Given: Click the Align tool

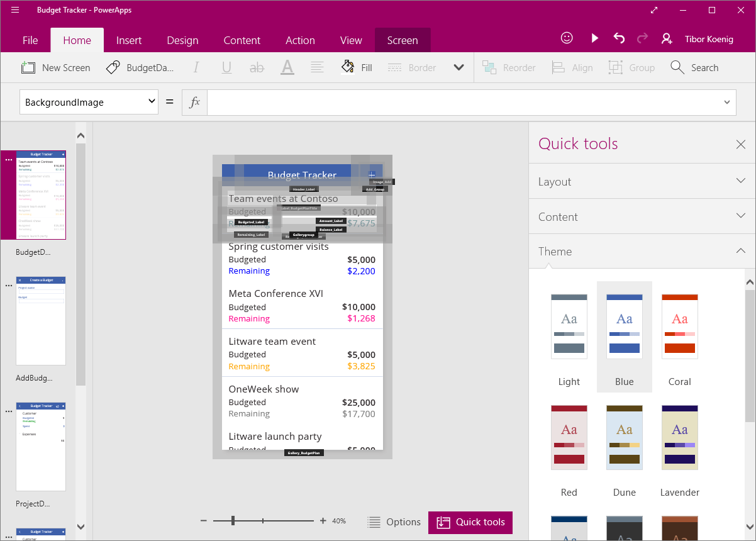Looking at the screenshot, I should (572, 67).
